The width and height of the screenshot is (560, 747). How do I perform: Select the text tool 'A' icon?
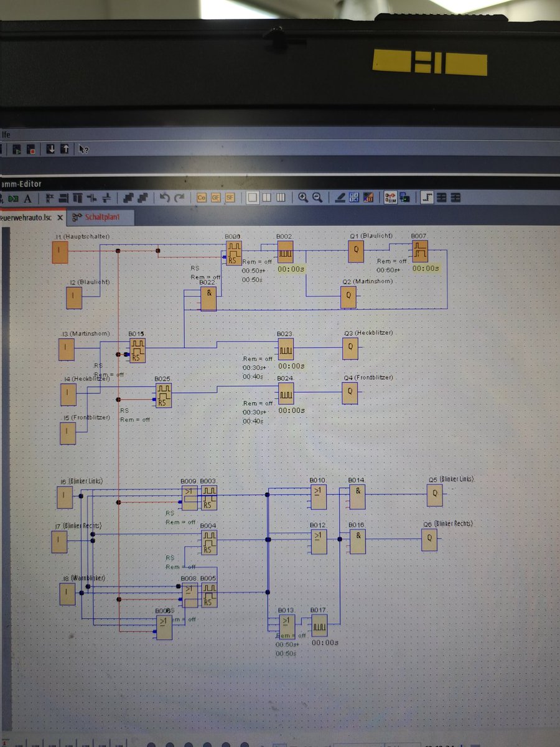pos(27,198)
